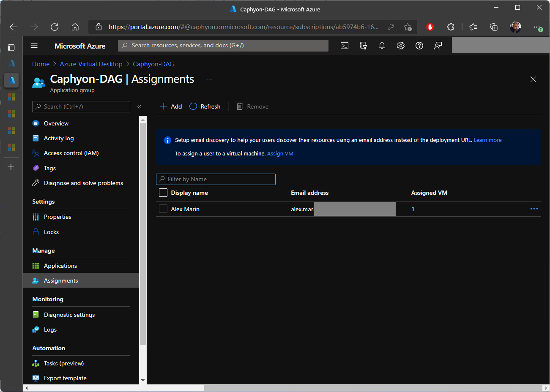Open portal settings gear icon
This screenshot has height=392, width=550.
pyautogui.click(x=401, y=46)
